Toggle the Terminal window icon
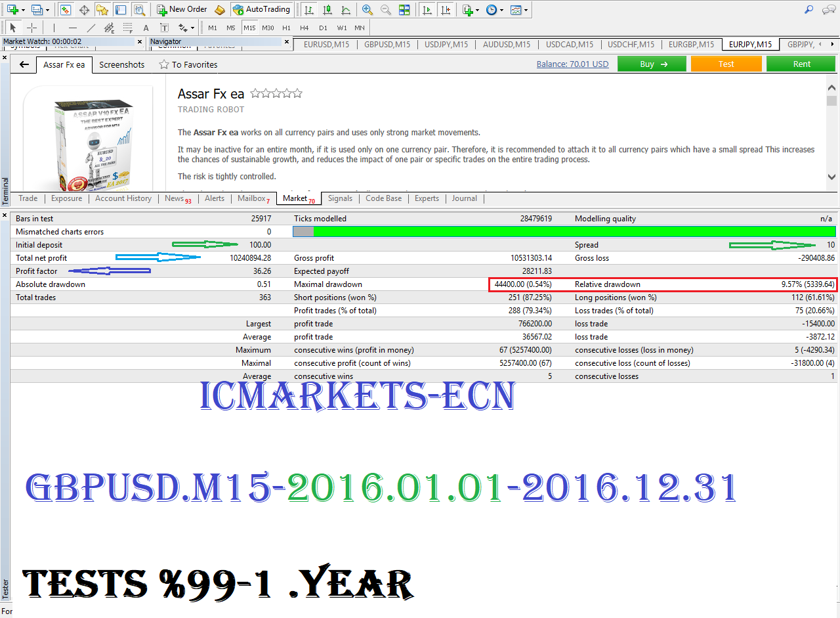 tap(121, 10)
